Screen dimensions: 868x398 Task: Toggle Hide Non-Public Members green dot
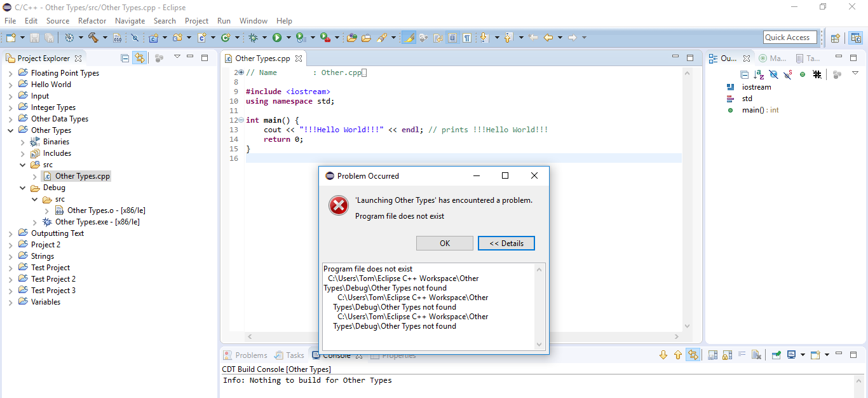[x=803, y=74]
